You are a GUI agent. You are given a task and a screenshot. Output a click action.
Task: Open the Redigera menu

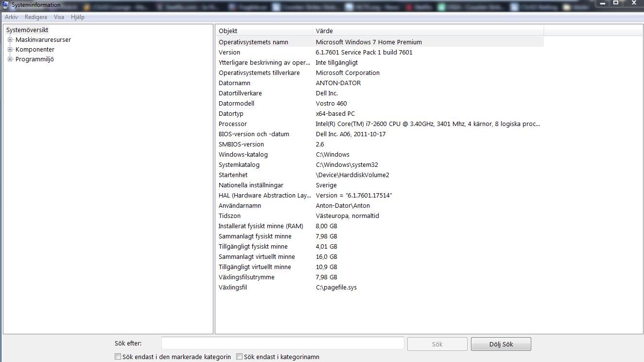[x=36, y=17]
